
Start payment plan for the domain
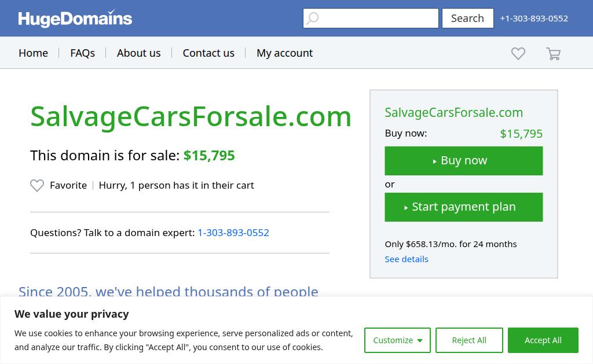click(463, 207)
